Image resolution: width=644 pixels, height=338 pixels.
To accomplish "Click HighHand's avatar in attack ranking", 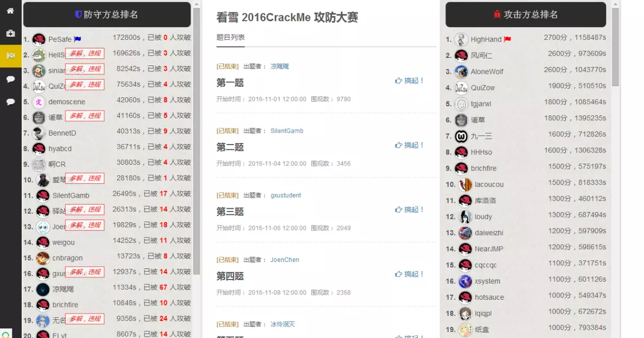I will pyautogui.click(x=461, y=39).
